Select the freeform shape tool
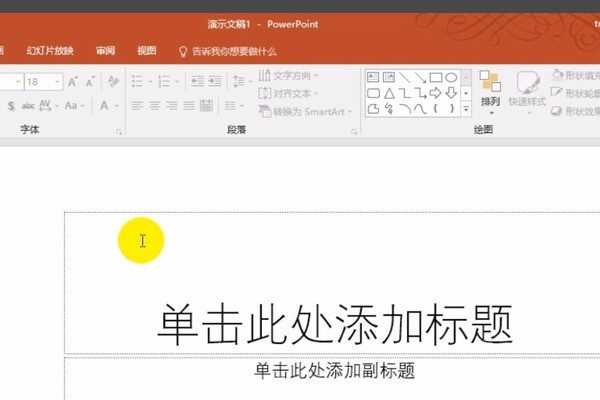This screenshot has width=600, height=400. [373, 109]
